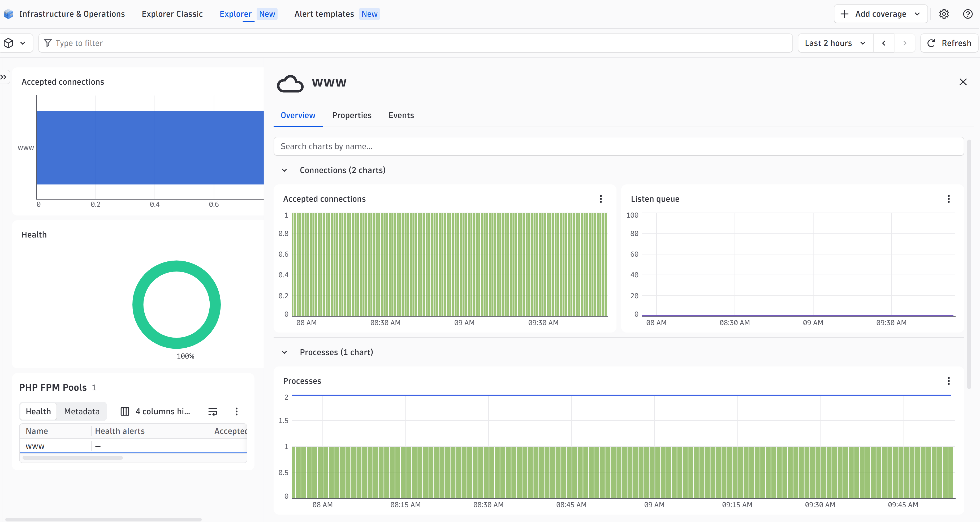980x522 pixels.
Task: Select Health view toggle in pools table
Action: click(x=38, y=411)
